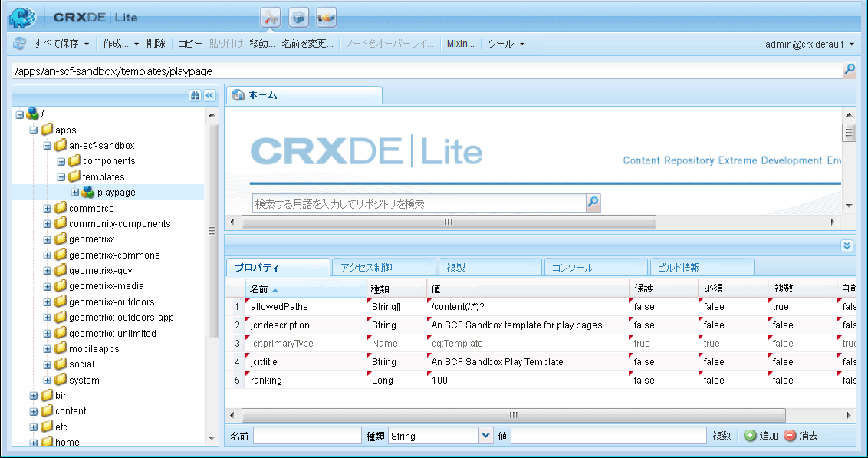Expand the geometrixx tree node
This screenshot has width=868, height=458.
47,240
